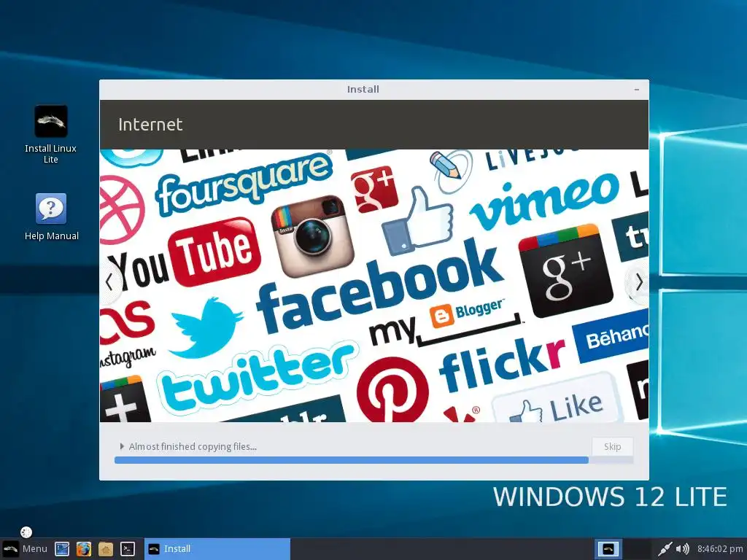
Task: Click the Internet slide heading
Action: (150, 125)
